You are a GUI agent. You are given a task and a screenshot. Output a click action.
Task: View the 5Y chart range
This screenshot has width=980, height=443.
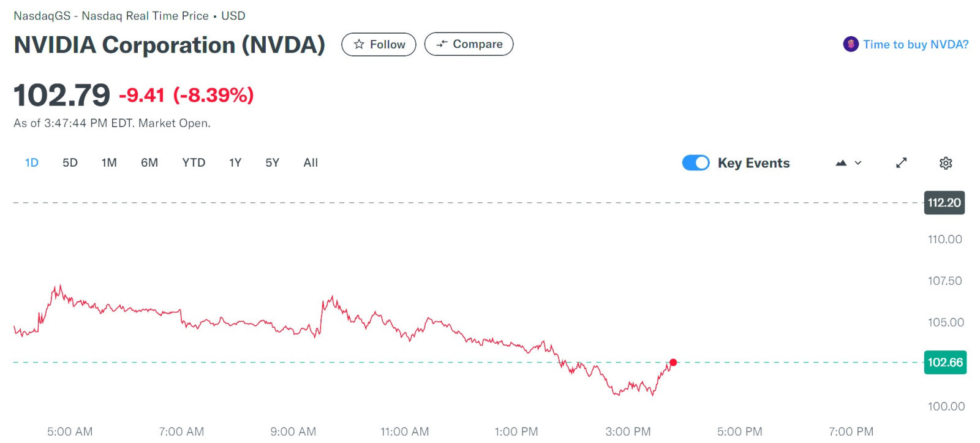pos(272,163)
